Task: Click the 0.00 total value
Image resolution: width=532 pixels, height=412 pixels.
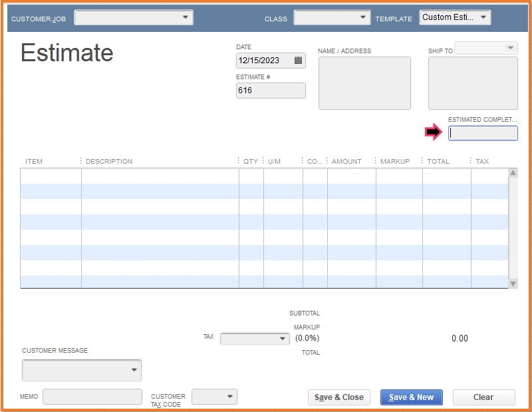Action: click(460, 338)
